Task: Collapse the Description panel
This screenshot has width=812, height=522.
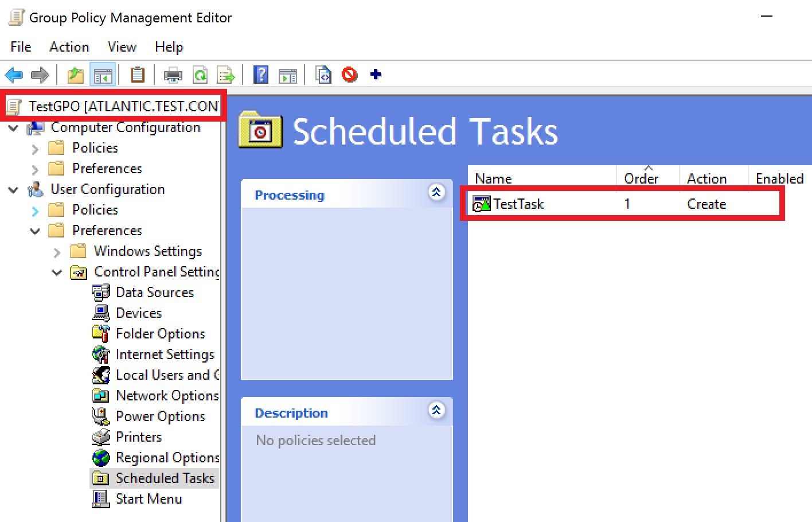Action: pos(436,410)
